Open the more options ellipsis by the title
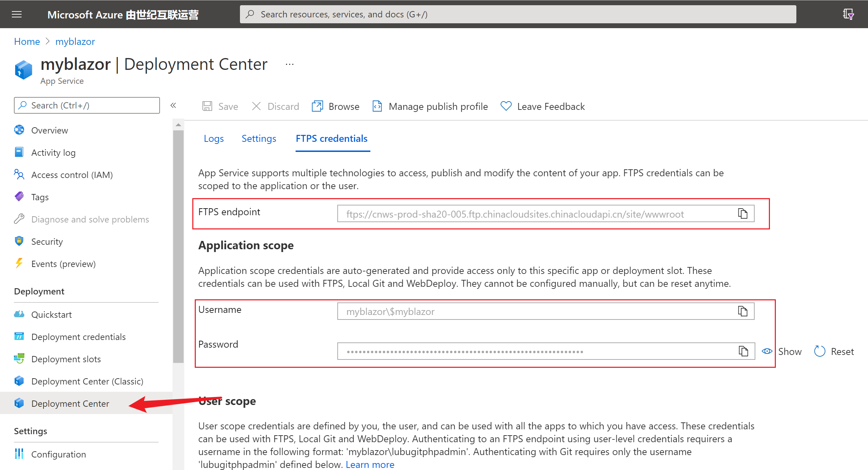 coord(289,64)
